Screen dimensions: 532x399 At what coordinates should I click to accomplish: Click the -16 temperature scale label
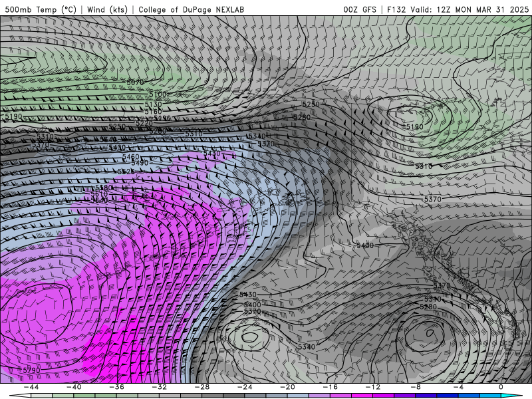(330, 387)
